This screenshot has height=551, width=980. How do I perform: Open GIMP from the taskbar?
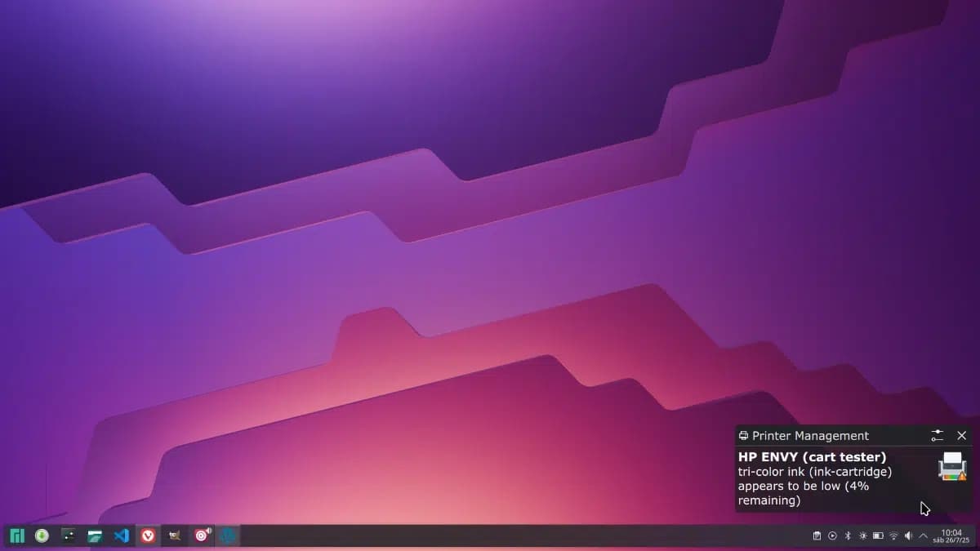pos(175,536)
